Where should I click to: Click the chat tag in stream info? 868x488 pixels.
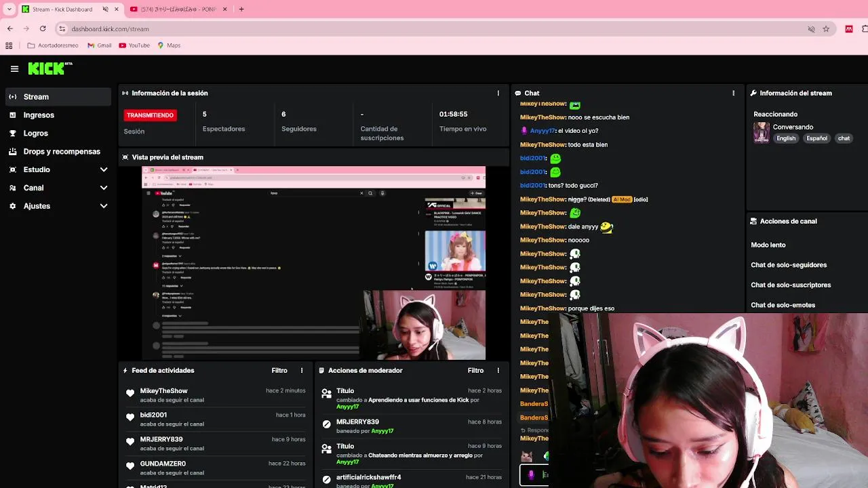point(844,138)
